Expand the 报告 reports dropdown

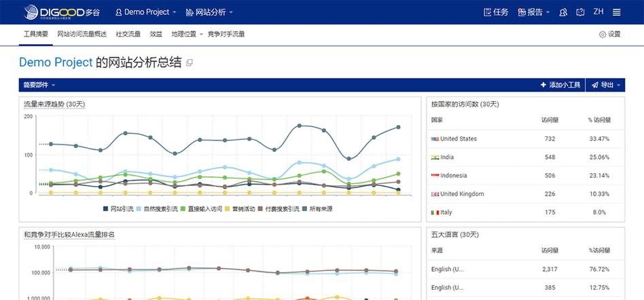[x=534, y=12]
